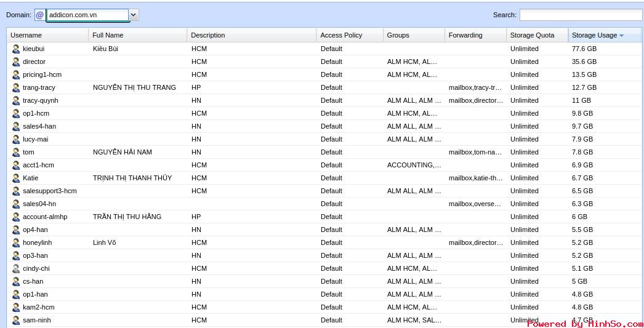Click the 77.6 GB storage usage value
The image size is (644, 328).
point(584,49)
